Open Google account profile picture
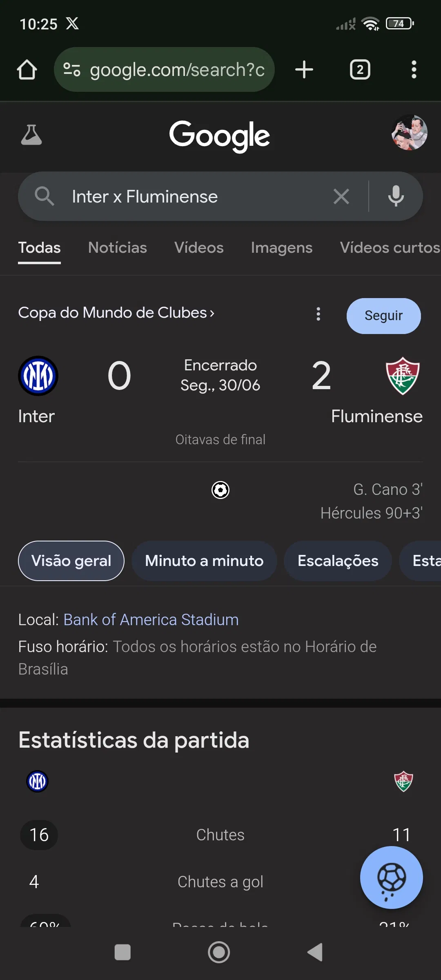441x980 pixels. click(x=409, y=133)
